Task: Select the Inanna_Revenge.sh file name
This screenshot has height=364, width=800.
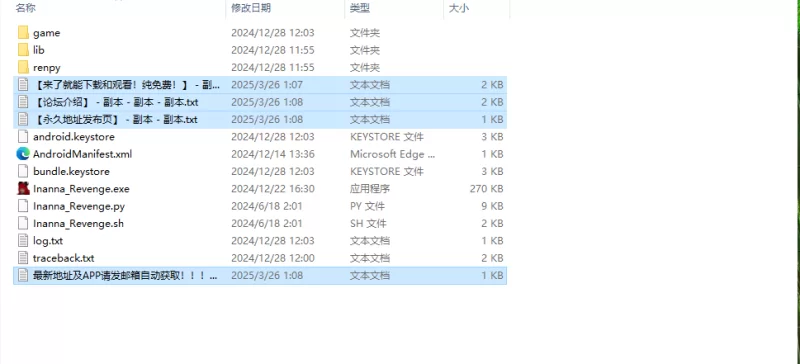Action: pos(79,224)
